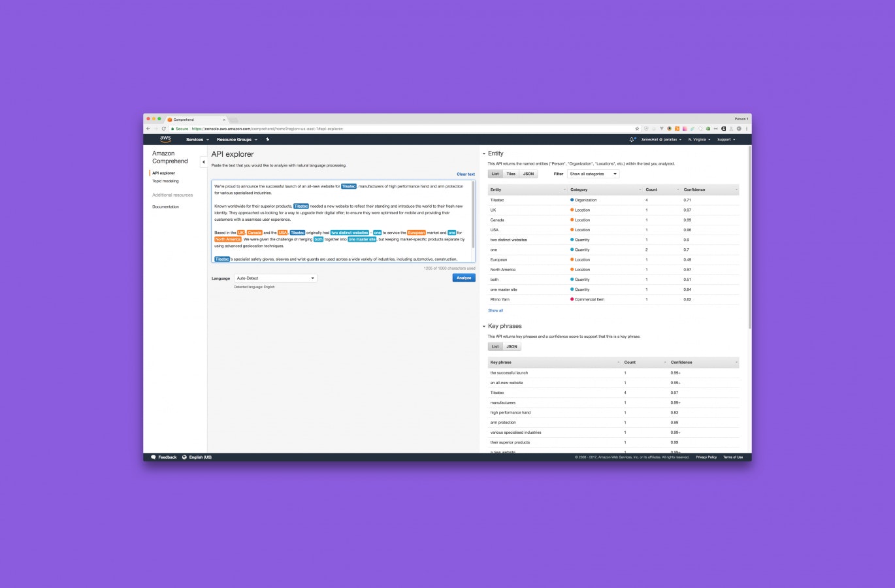This screenshot has width=895, height=588.
Task: Select the Key phrases List view tab
Action: click(x=495, y=346)
